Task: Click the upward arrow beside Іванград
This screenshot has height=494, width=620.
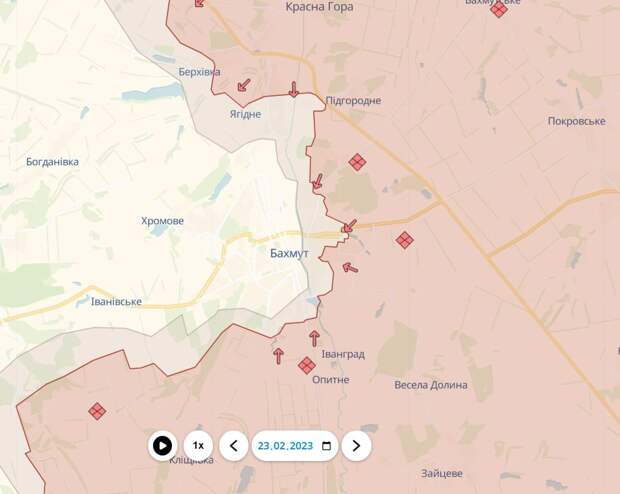Action: (314, 339)
